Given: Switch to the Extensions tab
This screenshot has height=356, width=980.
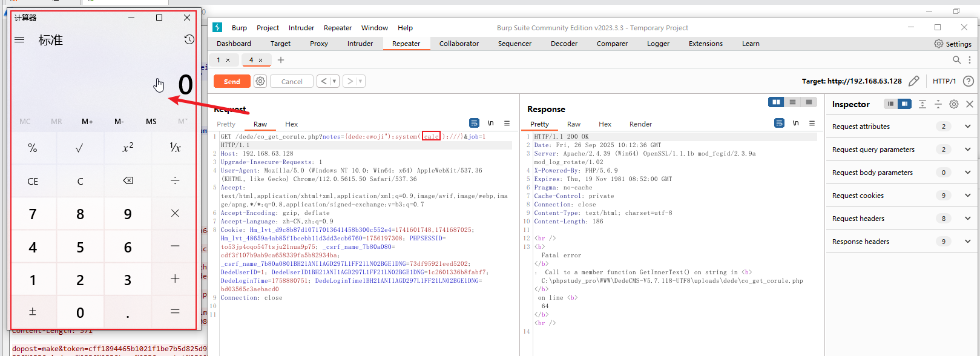Looking at the screenshot, I should tap(706, 44).
